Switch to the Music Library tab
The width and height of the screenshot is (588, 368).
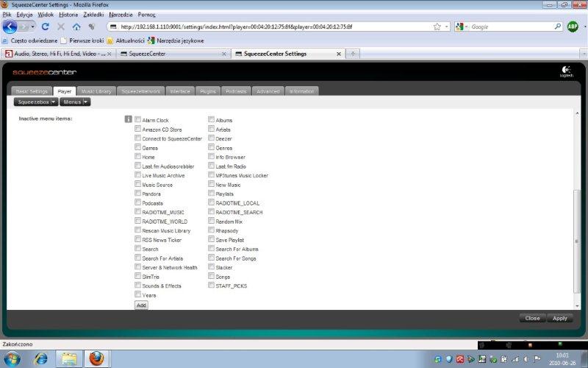[96, 91]
